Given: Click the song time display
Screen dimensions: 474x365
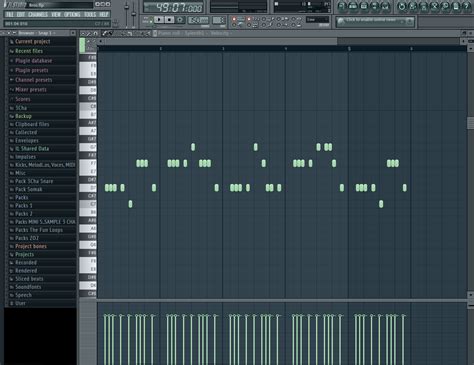Looking at the screenshot, I should (x=173, y=7).
